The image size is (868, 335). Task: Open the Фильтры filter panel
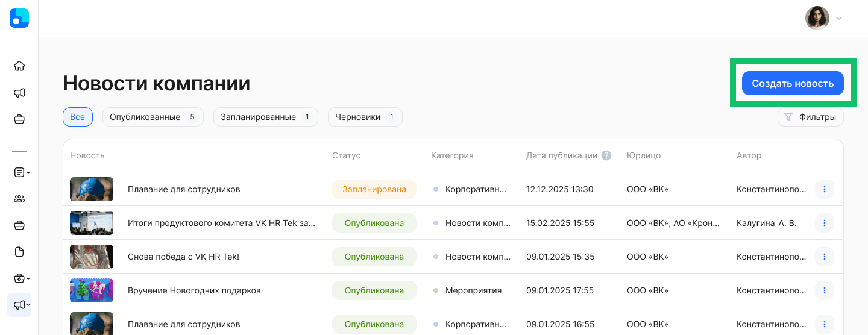pos(810,117)
